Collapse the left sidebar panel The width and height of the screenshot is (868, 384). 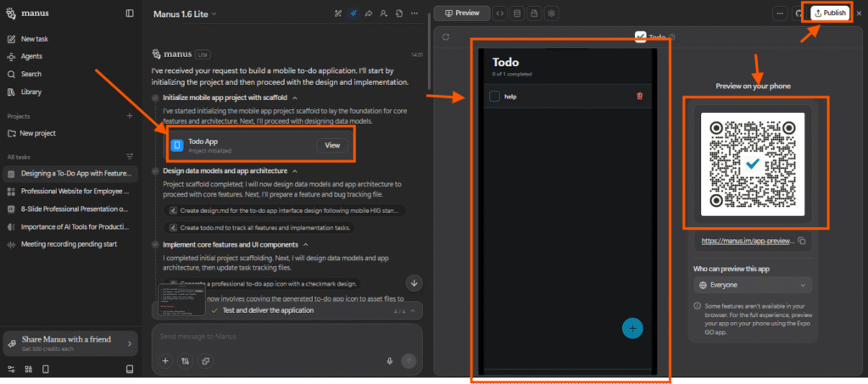[129, 14]
